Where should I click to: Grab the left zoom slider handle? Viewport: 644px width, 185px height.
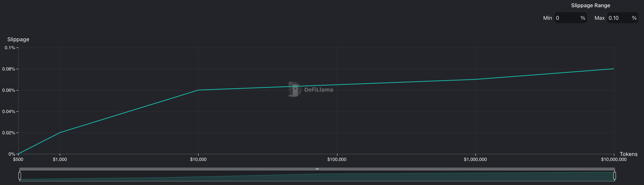20,176
